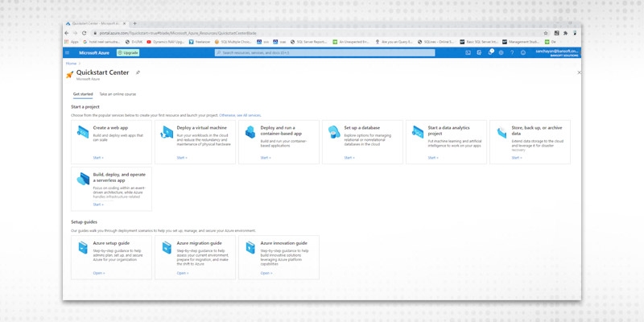Focus the Search resources, services, and docs box
Screen dimensions: 644x322
coord(324,52)
